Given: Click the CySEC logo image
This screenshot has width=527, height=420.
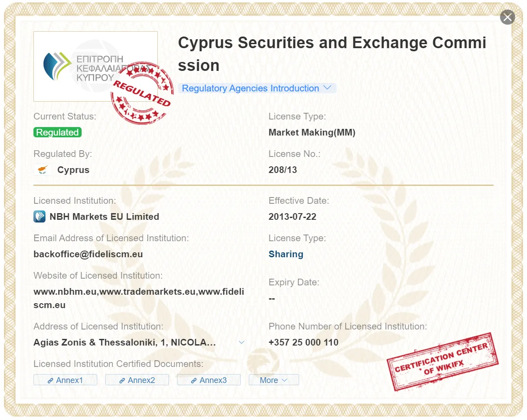Looking at the screenshot, I should coord(95,66).
